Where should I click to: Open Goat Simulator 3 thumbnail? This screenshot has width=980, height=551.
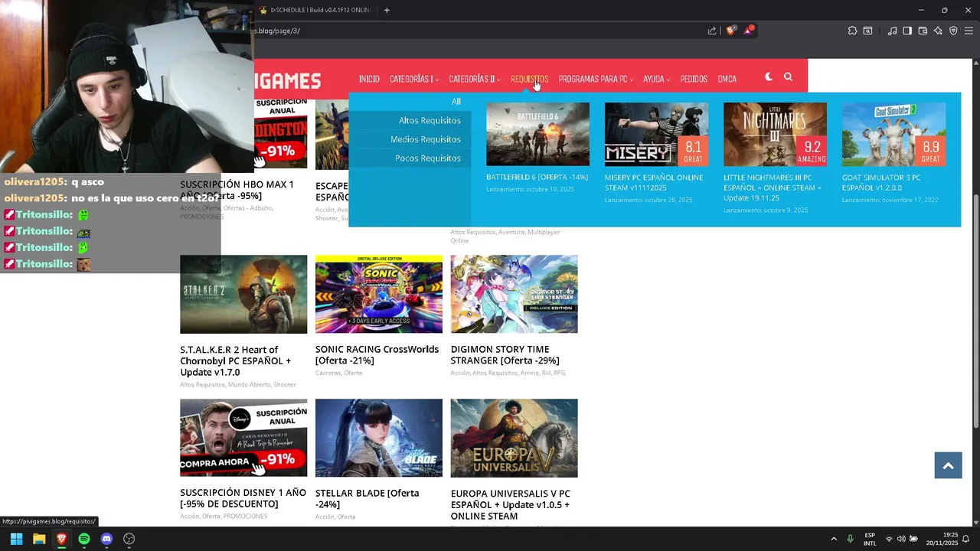tap(893, 134)
